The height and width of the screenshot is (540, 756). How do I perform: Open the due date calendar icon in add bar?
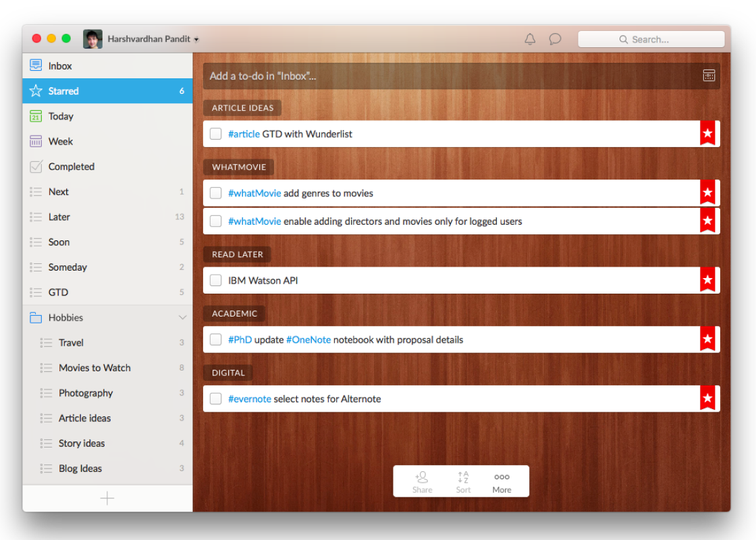click(x=709, y=76)
